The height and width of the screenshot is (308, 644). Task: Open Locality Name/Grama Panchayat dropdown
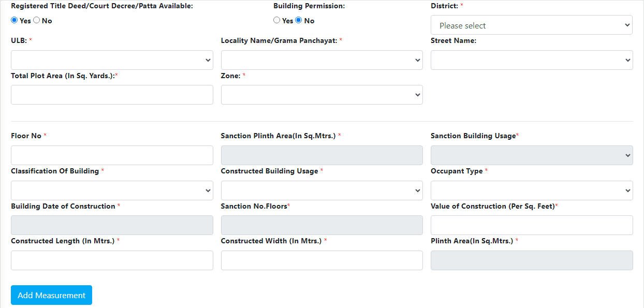coord(321,60)
